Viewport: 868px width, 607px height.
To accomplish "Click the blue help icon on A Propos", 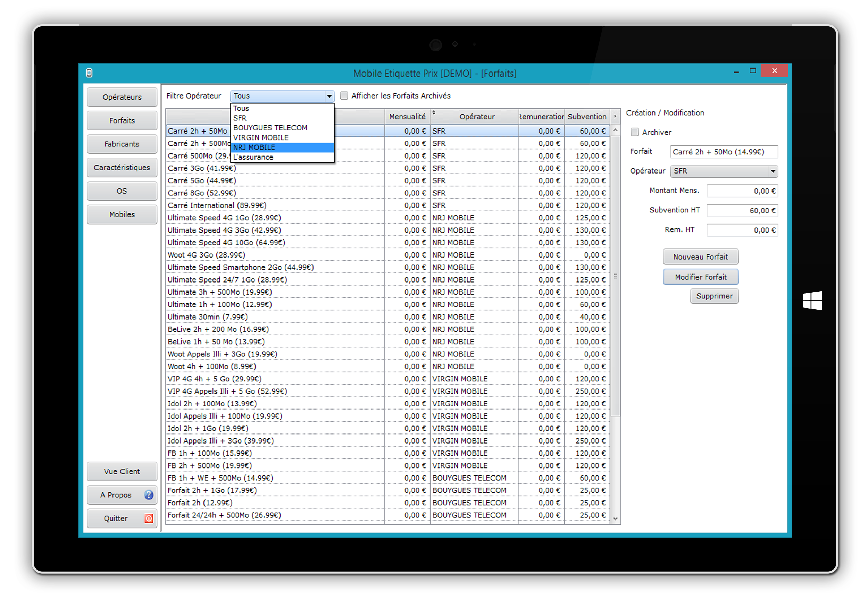I will (149, 495).
